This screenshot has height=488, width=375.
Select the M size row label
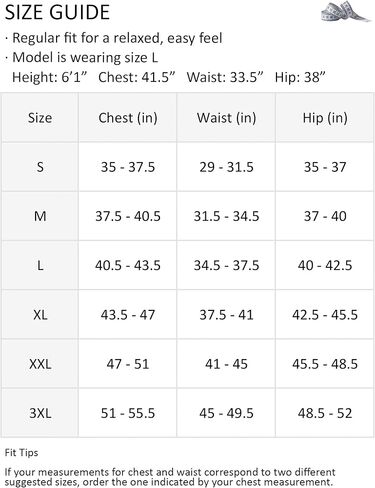point(40,216)
